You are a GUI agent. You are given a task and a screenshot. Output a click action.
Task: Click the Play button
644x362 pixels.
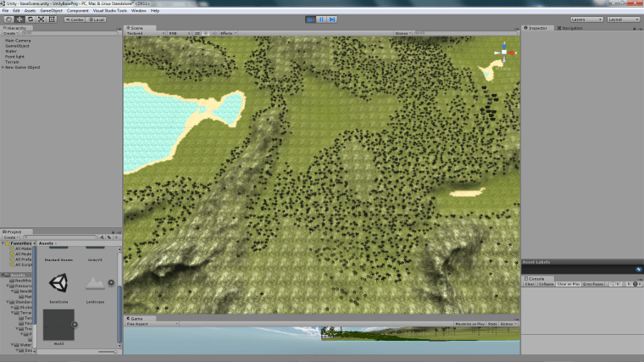click(x=310, y=19)
